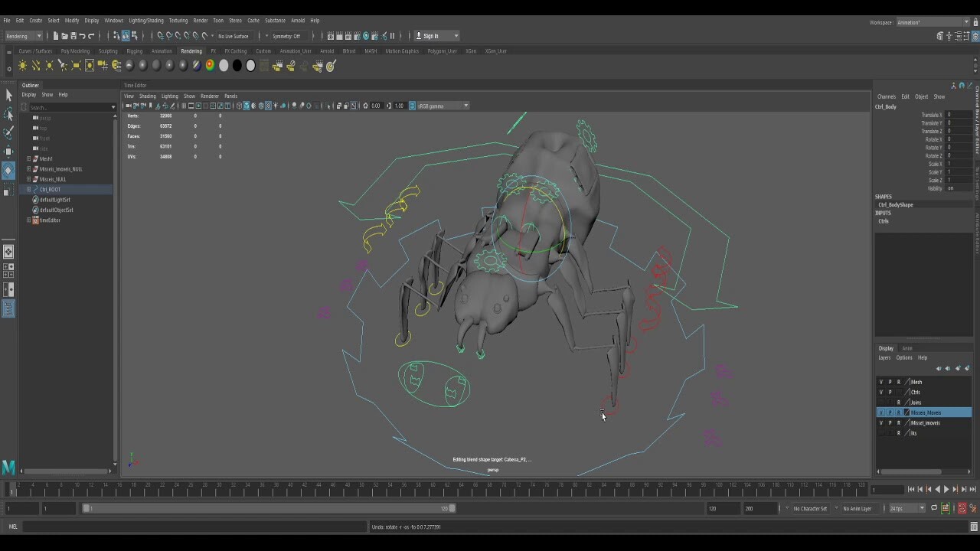980x551 pixels.
Task: Expand the Mesh1 node in Outliner
Action: pyautogui.click(x=29, y=158)
